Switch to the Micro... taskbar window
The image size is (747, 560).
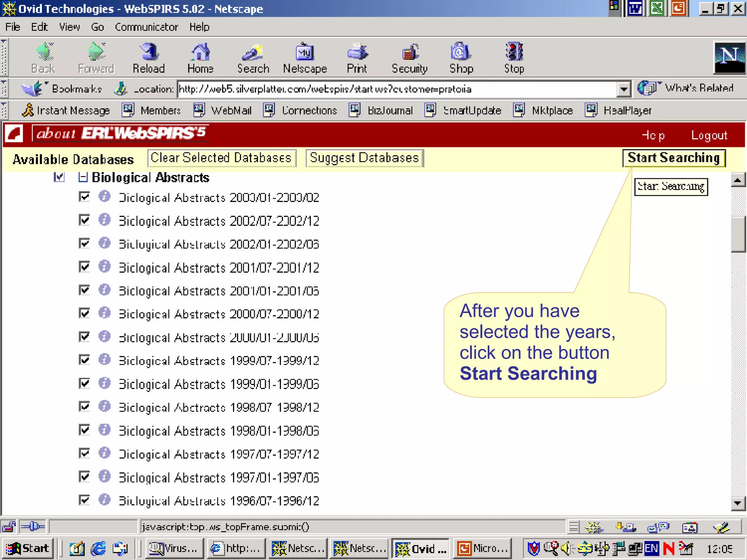point(483,548)
